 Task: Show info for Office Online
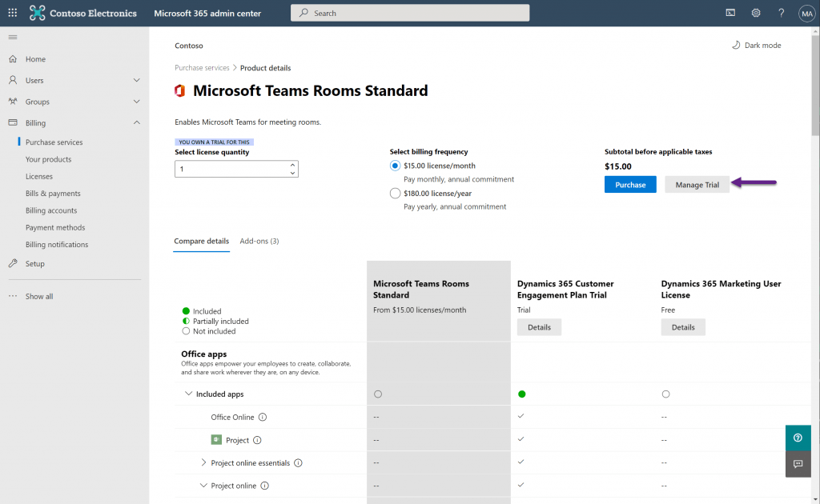263,417
